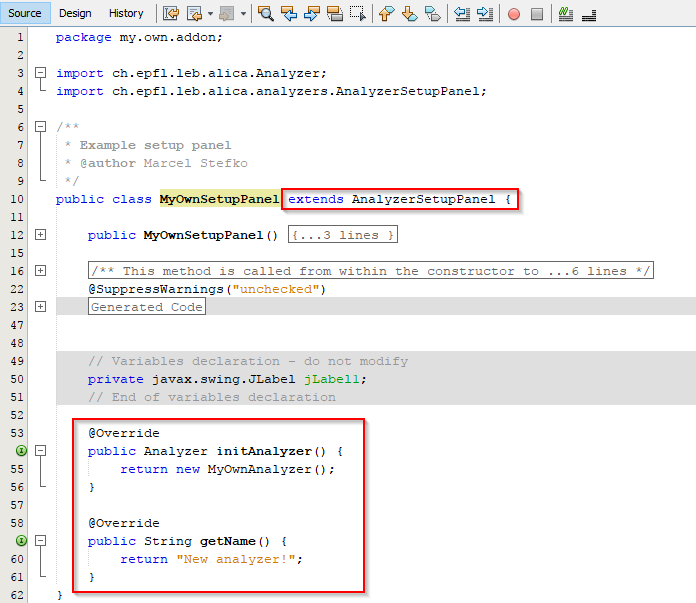Click line number 62 in gutter
Image resolution: width=696 pixels, height=603 pixels.
click(17, 595)
